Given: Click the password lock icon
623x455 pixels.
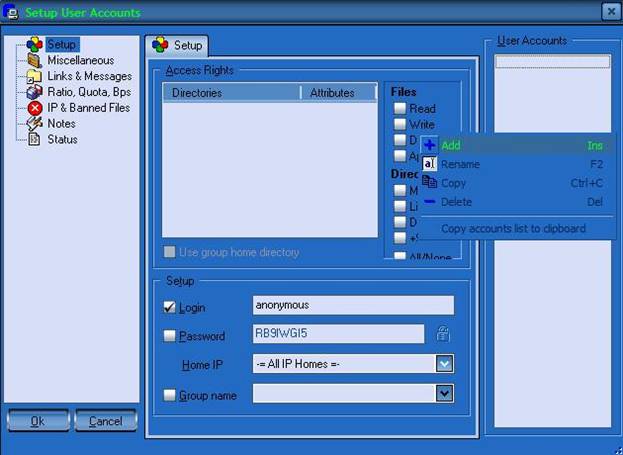Looking at the screenshot, I should (440, 335).
